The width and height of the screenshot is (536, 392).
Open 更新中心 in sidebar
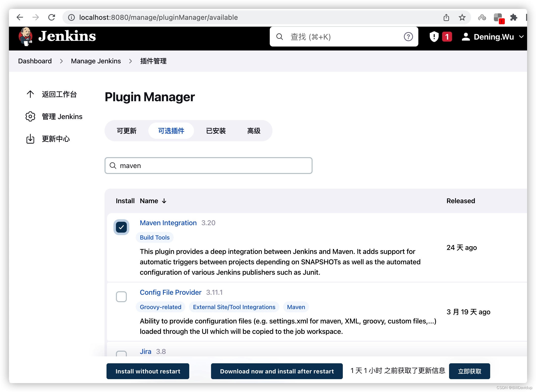[56, 139]
